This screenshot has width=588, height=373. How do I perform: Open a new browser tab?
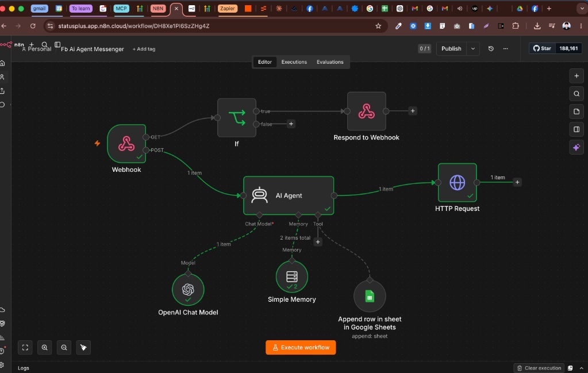pyautogui.click(x=549, y=8)
